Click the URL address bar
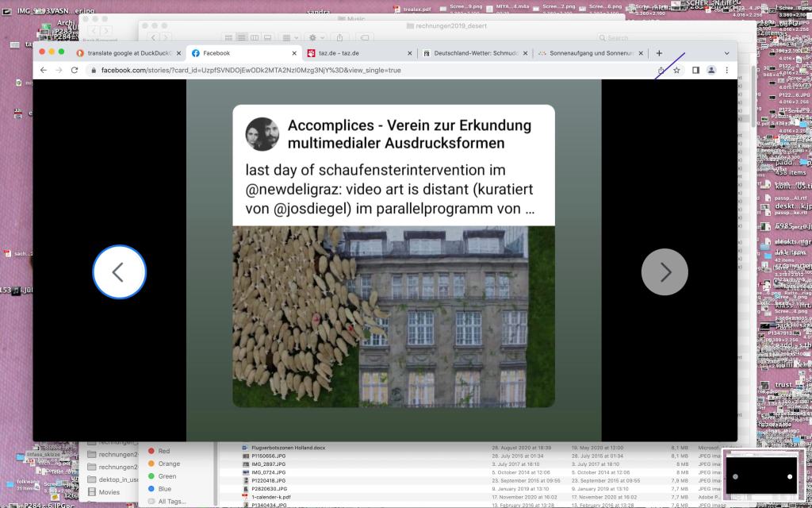Screen dimensions: 812x508 coord(357,70)
